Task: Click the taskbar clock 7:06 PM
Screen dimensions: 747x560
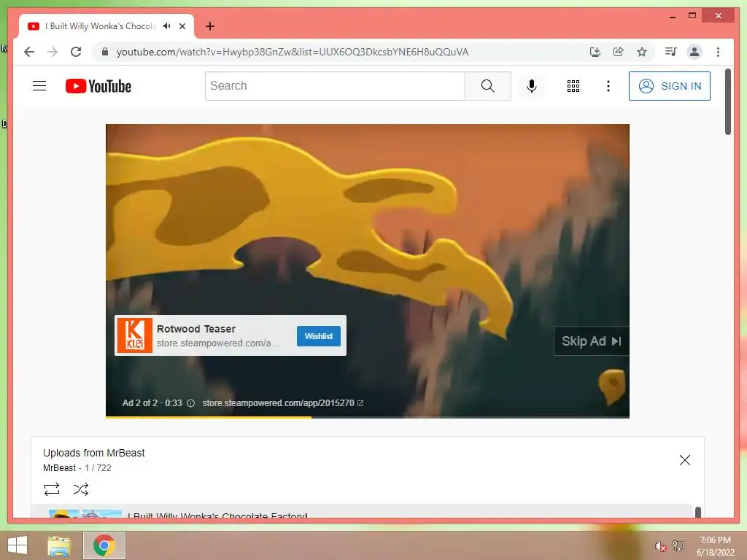Action: (x=715, y=540)
